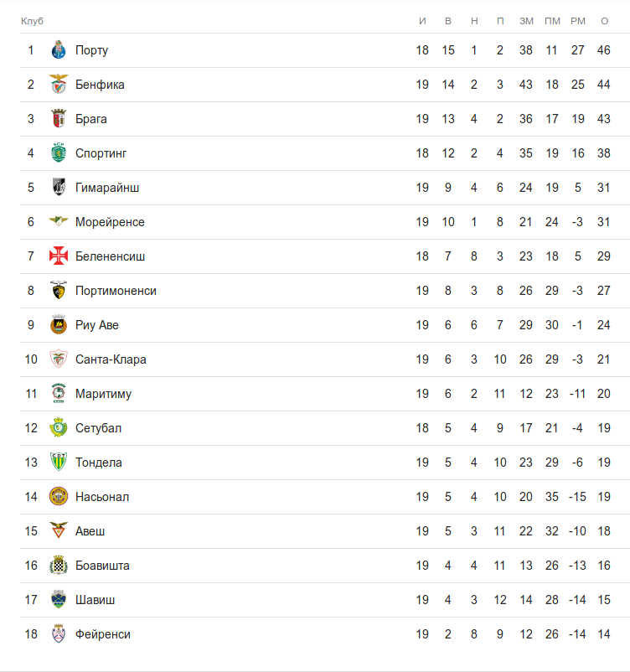Click the Насьонал round club badge
The height and width of the screenshot is (672, 630).
click(x=58, y=497)
